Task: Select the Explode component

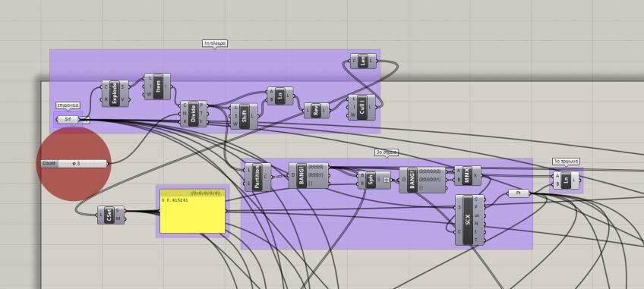Action: 115,93
